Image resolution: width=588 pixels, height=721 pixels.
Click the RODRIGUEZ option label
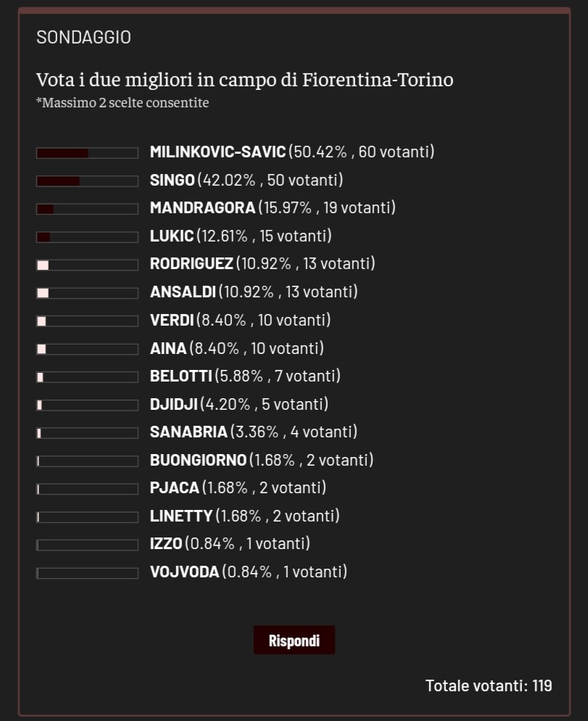point(191,264)
